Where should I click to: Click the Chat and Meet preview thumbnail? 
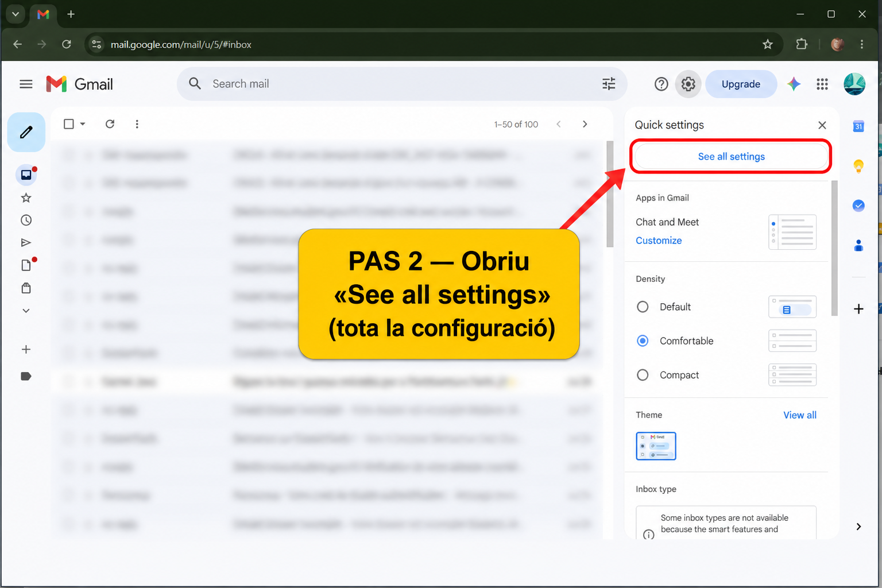click(792, 232)
